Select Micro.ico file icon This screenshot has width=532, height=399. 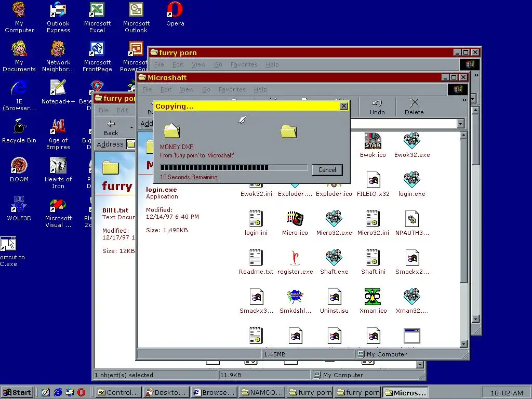(x=295, y=223)
